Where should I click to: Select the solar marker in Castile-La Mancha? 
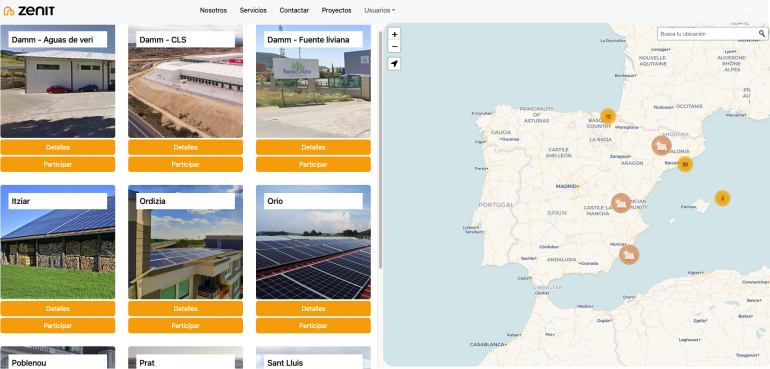[x=621, y=203]
